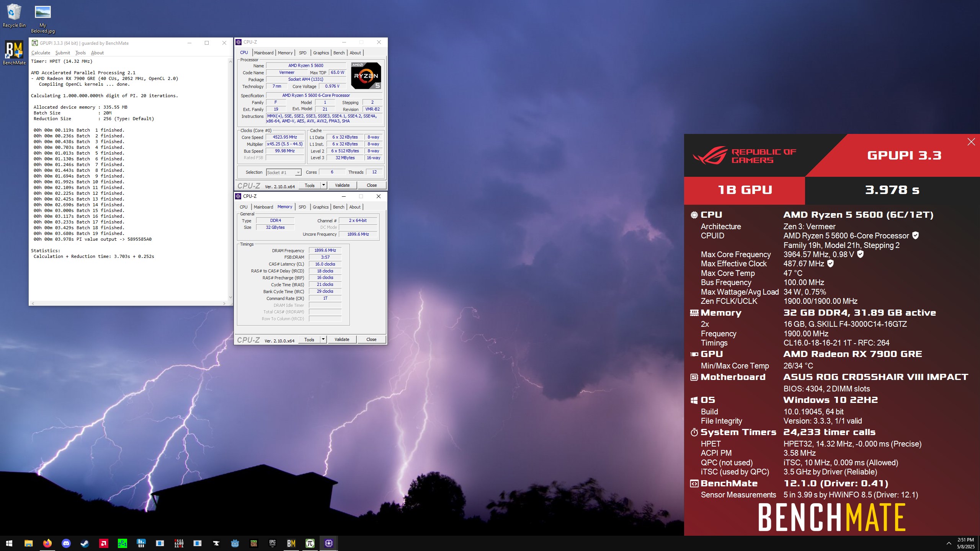Select SPD tab in bottom CPU-Z window
The height and width of the screenshot is (551, 980).
point(302,207)
